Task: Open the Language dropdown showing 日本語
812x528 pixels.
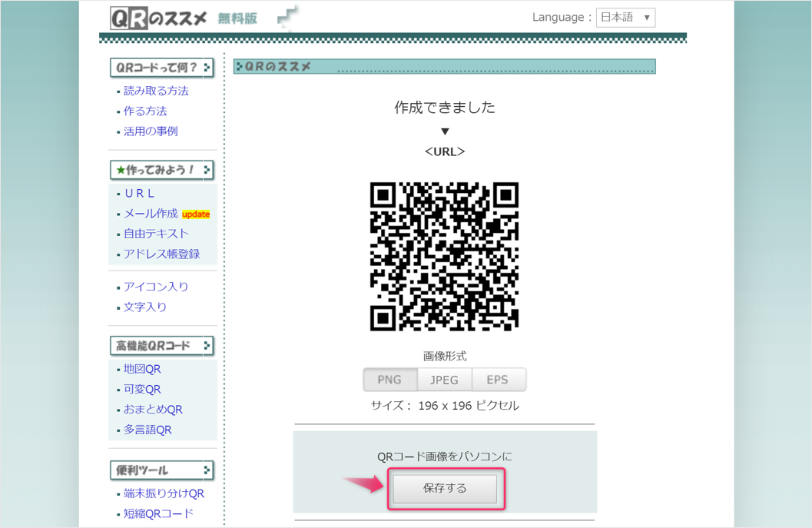Action: tap(625, 18)
